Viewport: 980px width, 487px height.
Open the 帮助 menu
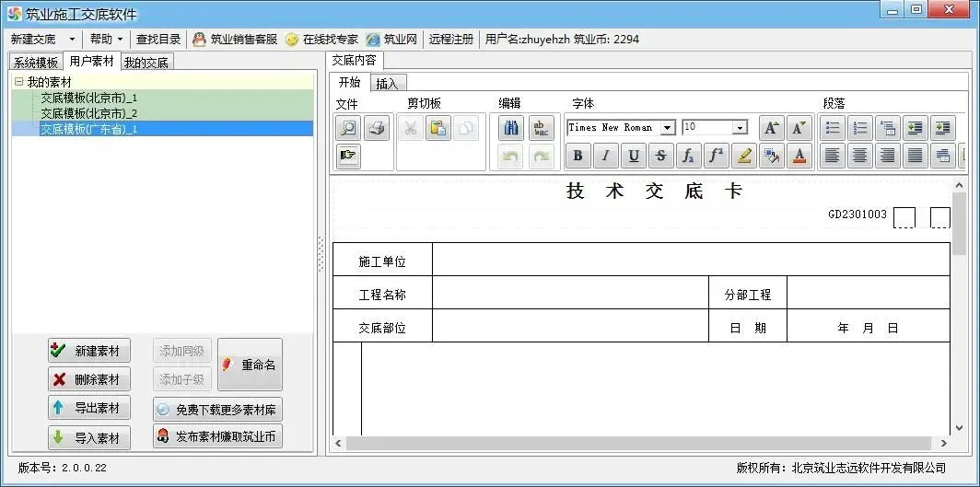[106, 40]
